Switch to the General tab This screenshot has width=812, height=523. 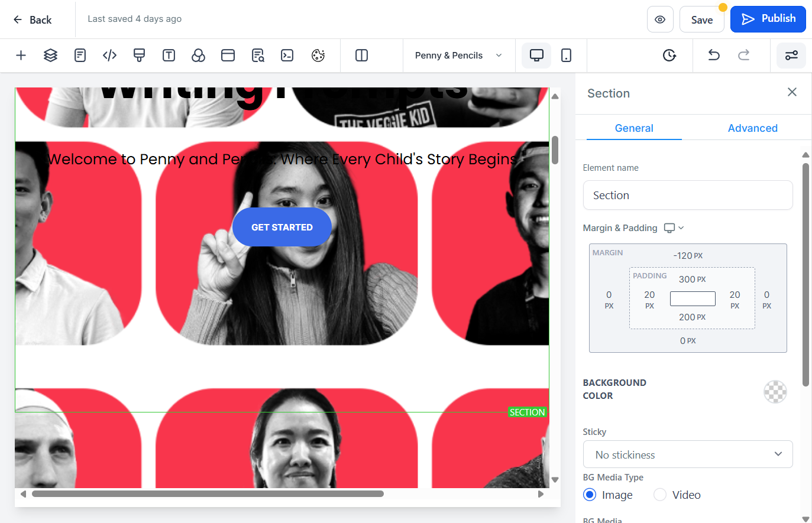click(634, 128)
